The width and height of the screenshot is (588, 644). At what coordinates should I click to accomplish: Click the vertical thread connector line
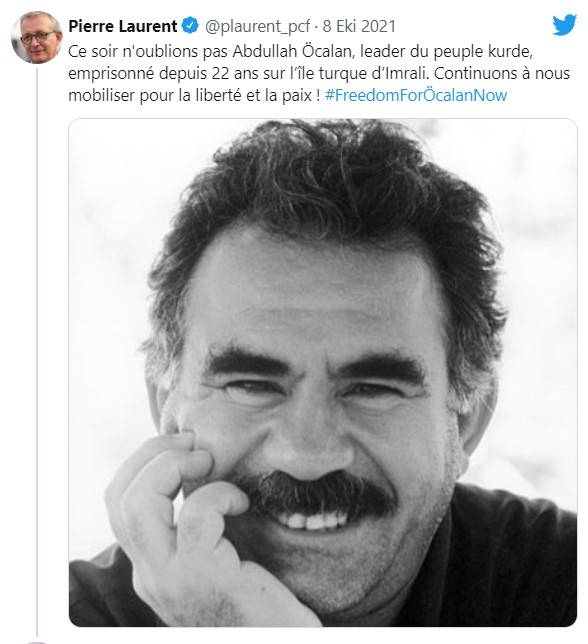(37, 351)
